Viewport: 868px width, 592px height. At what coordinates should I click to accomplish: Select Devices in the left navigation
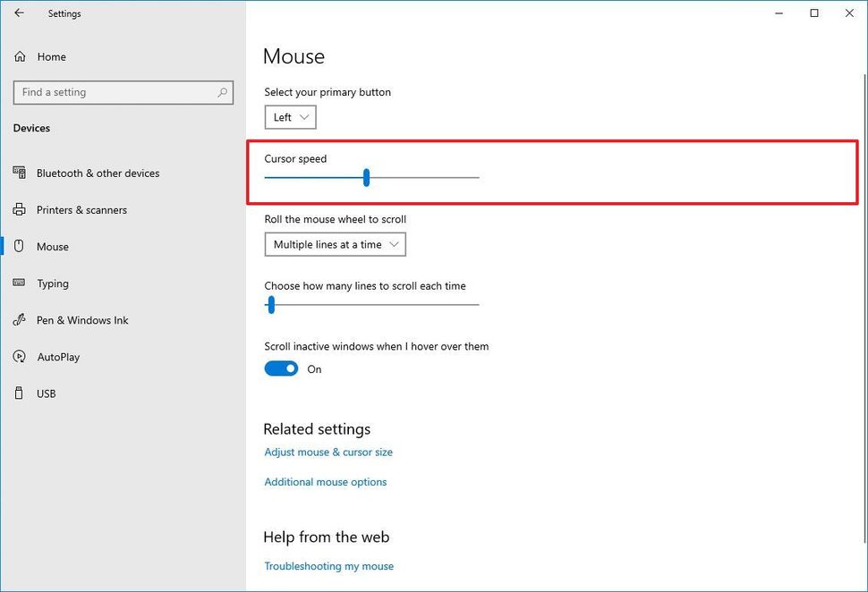point(30,128)
